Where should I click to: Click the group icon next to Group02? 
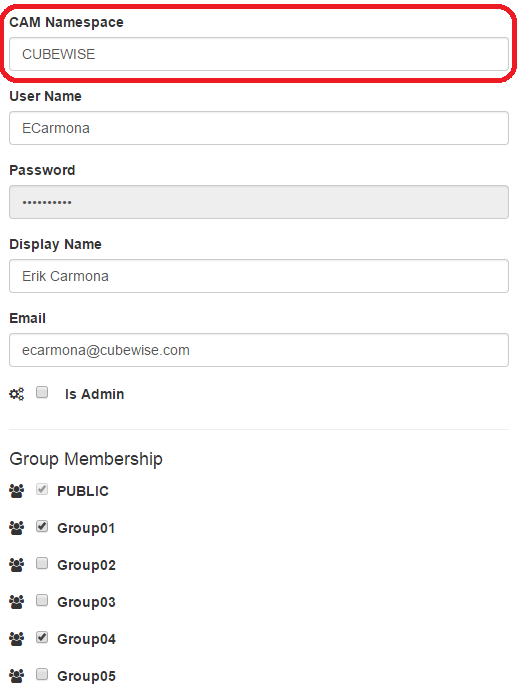click(x=17, y=565)
